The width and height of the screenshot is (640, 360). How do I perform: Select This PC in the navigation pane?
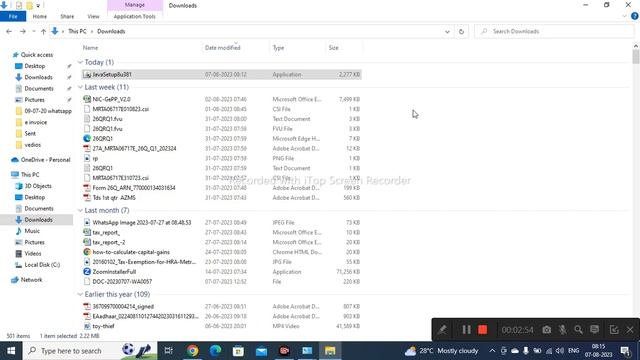[30, 175]
